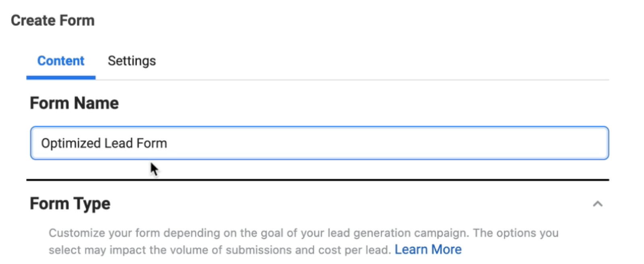
Task: Click Learn More about lead generation goals
Action: coord(428,249)
